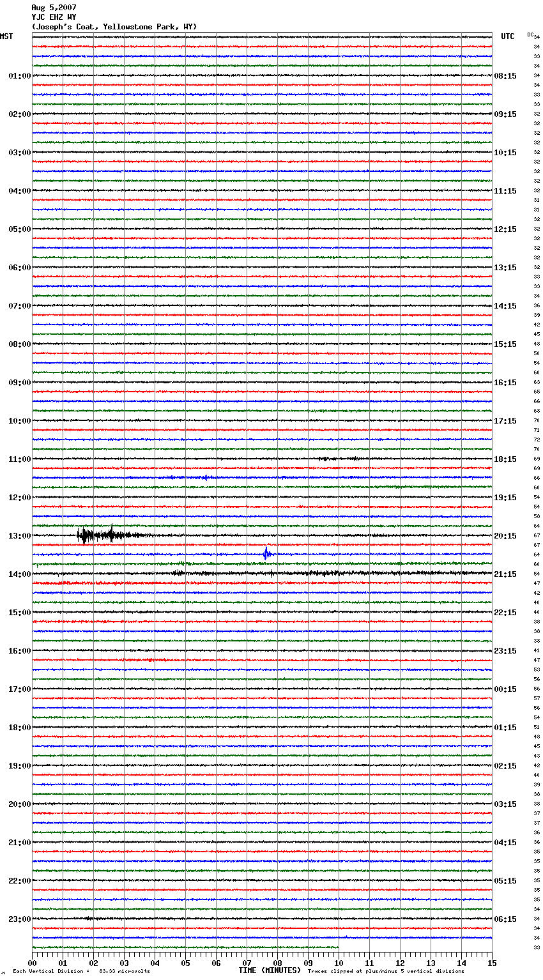Click the 12:15 UTC time label

coord(505,229)
